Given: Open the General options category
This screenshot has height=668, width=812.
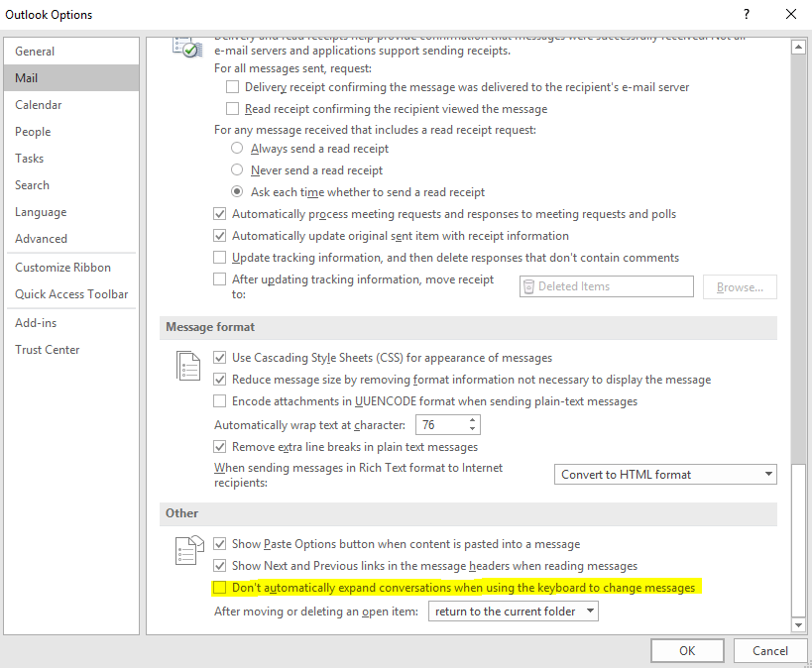Looking at the screenshot, I should tap(71, 52).
